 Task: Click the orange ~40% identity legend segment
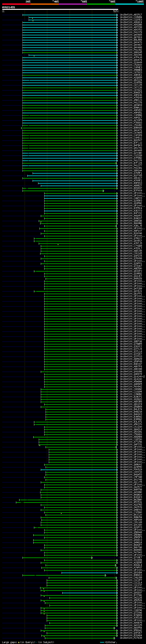point(44,4)
